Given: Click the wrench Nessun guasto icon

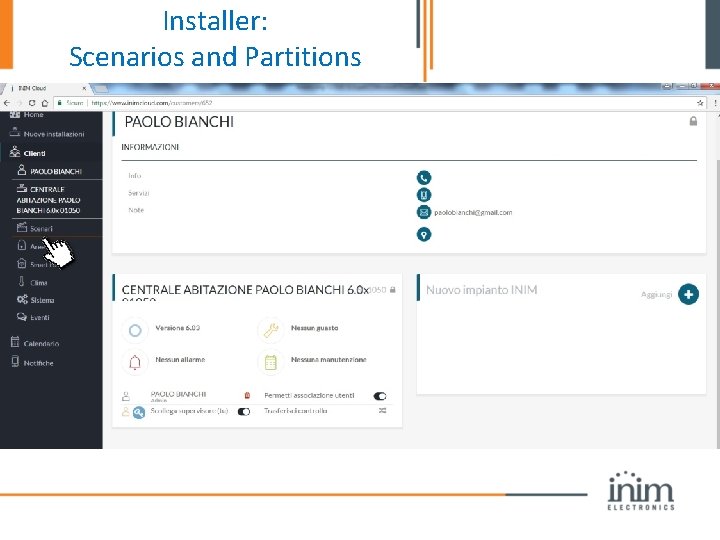Looking at the screenshot, I should tap(271, 330).
